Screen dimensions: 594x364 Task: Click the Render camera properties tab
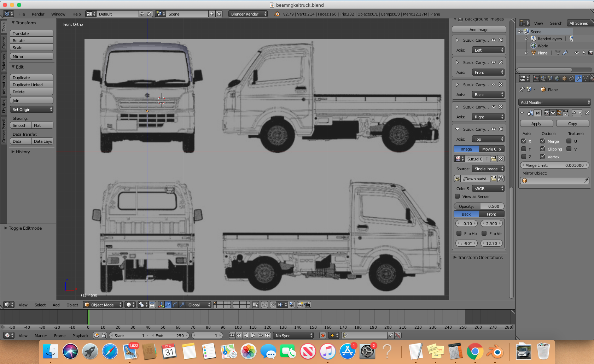(x=536, y=78)
